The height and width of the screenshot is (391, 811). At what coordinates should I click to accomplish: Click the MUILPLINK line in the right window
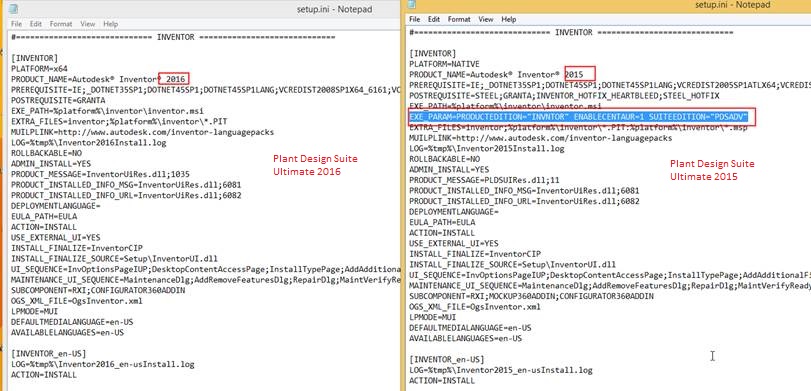pyautogui.click(x=540, y=138)
